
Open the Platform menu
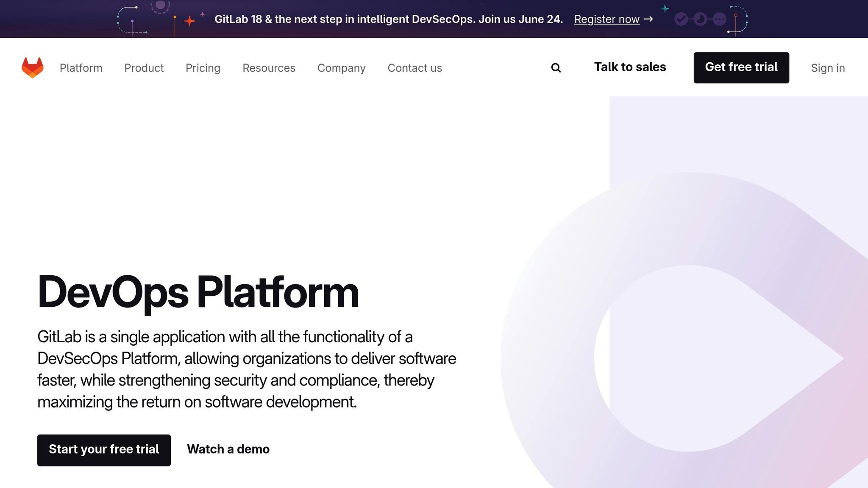tap(81, 68)
